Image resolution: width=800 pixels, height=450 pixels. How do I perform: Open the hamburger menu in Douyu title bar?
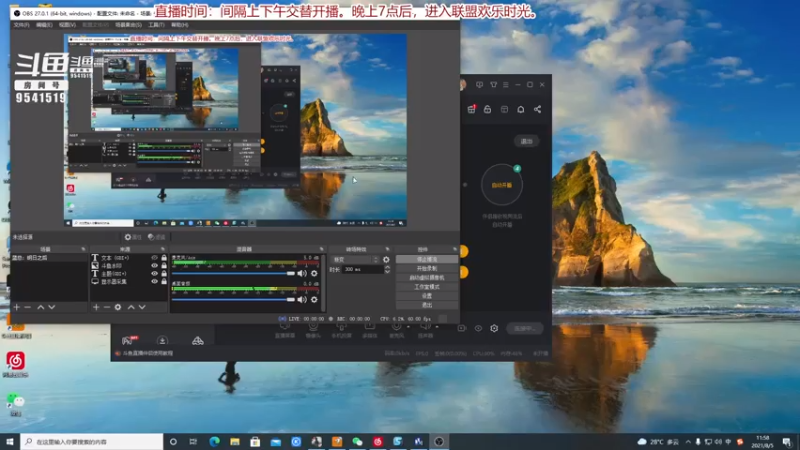(x=506, y=85)
